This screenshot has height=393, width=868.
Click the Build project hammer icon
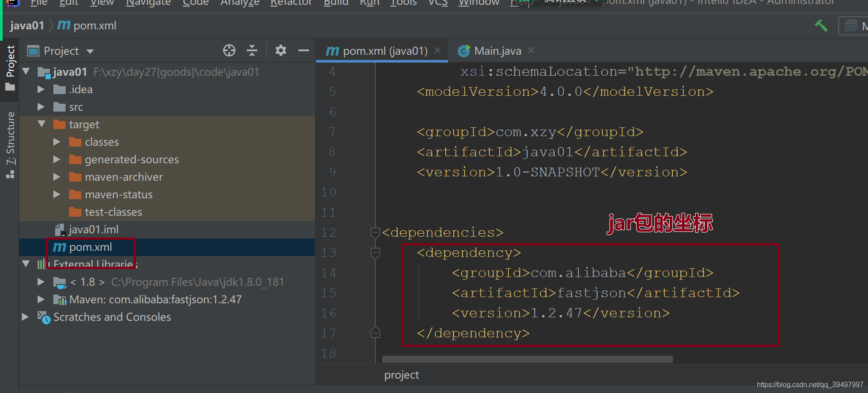[821, 26]
